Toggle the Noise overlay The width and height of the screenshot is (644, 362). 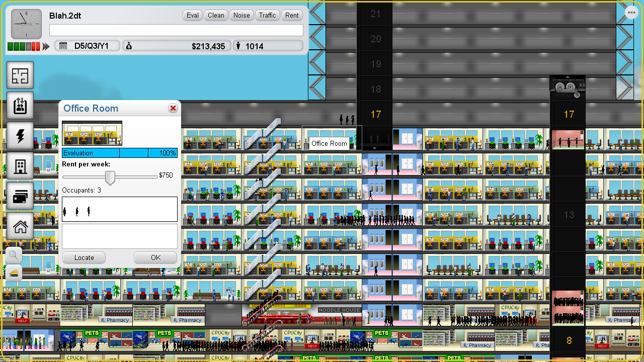(242, 16)
